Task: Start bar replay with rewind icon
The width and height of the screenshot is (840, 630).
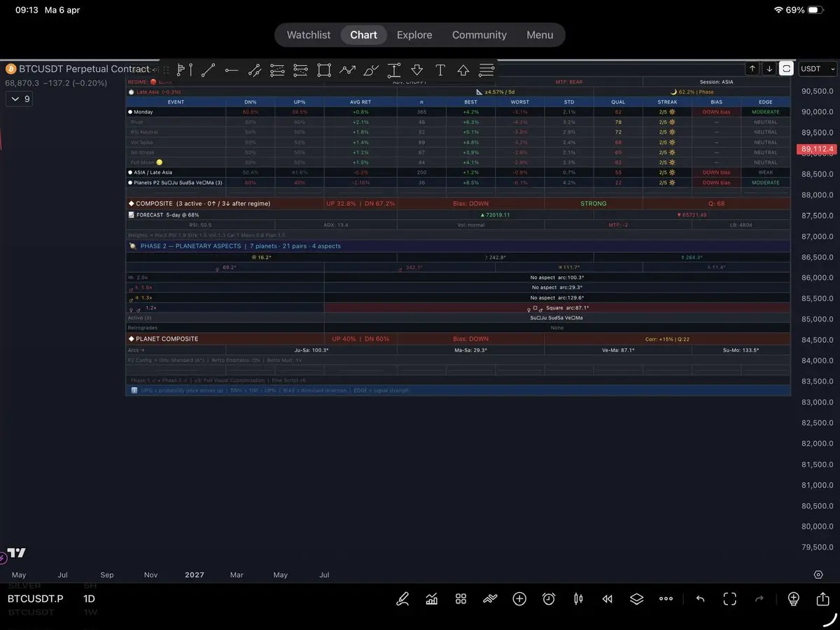Action: 608,598
